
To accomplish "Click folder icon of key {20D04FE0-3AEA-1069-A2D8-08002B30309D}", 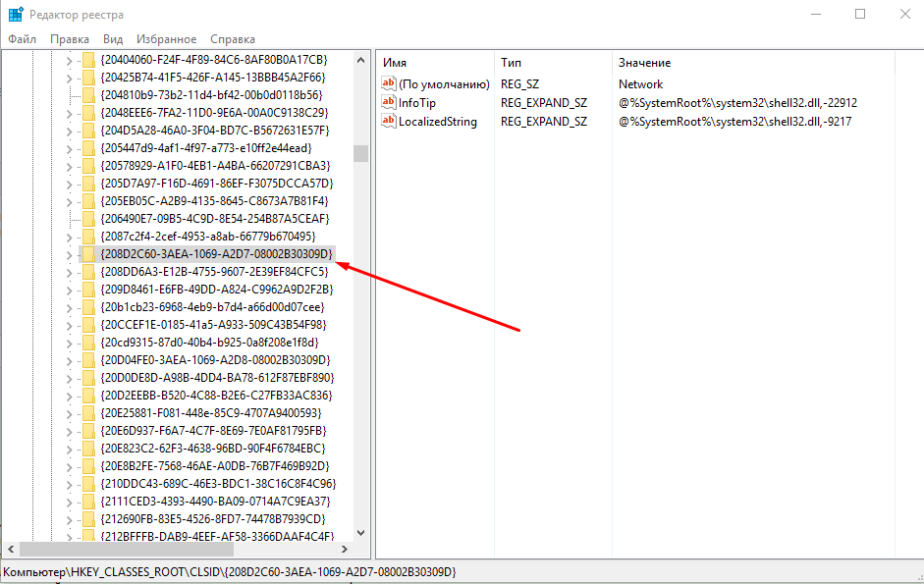I will [88, 360].
